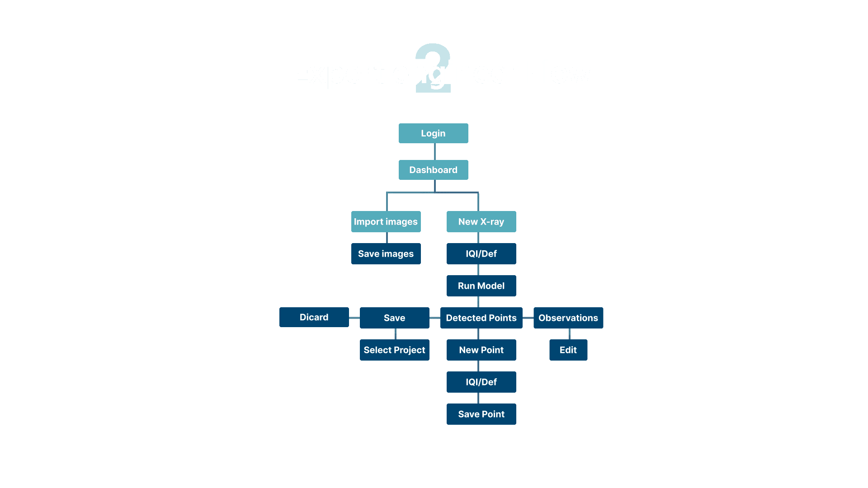Select the Observations branch icon
Screen dimensions: 868x488
(567, 318)
